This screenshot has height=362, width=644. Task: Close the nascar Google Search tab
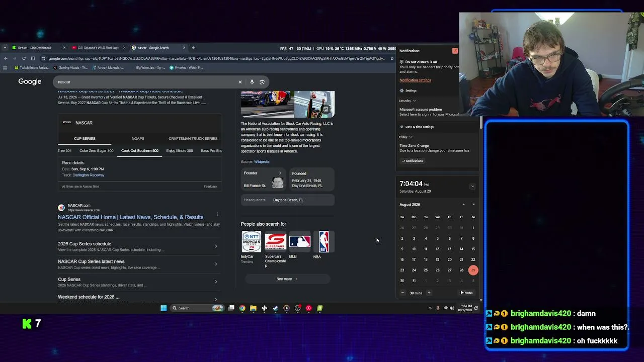(184, 48)
